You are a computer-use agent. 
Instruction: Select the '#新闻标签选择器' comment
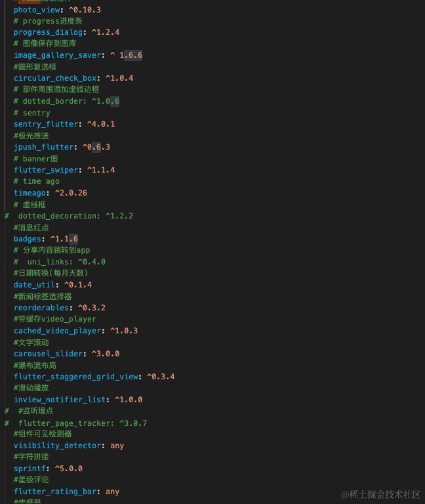pyautogui.click(x=43, y=297)
